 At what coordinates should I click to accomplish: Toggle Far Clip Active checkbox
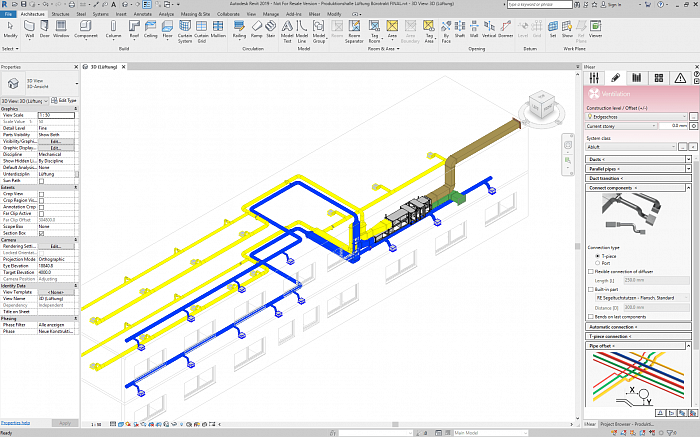click(x=42, y=214)
